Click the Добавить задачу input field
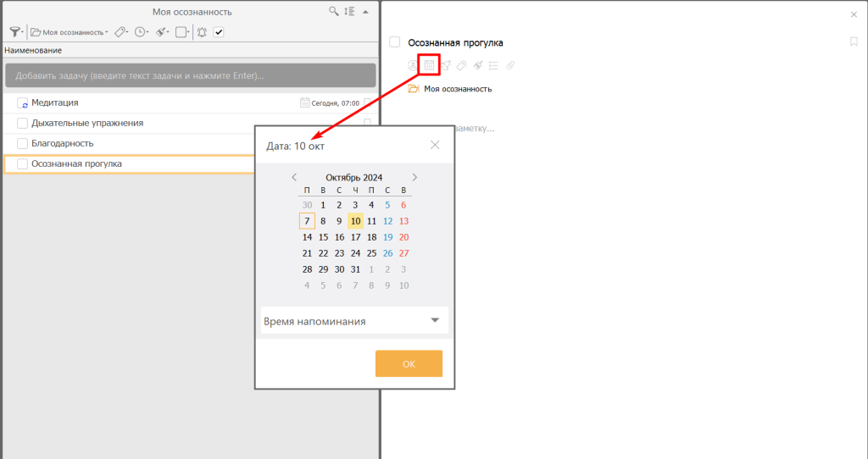The height and width of the screenshot is (459, 868). (190, 75)
